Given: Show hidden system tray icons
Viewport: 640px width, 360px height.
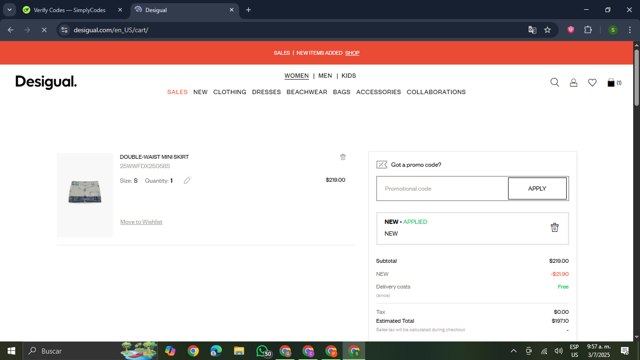Looking at the screenshot, I should (513, 351).
